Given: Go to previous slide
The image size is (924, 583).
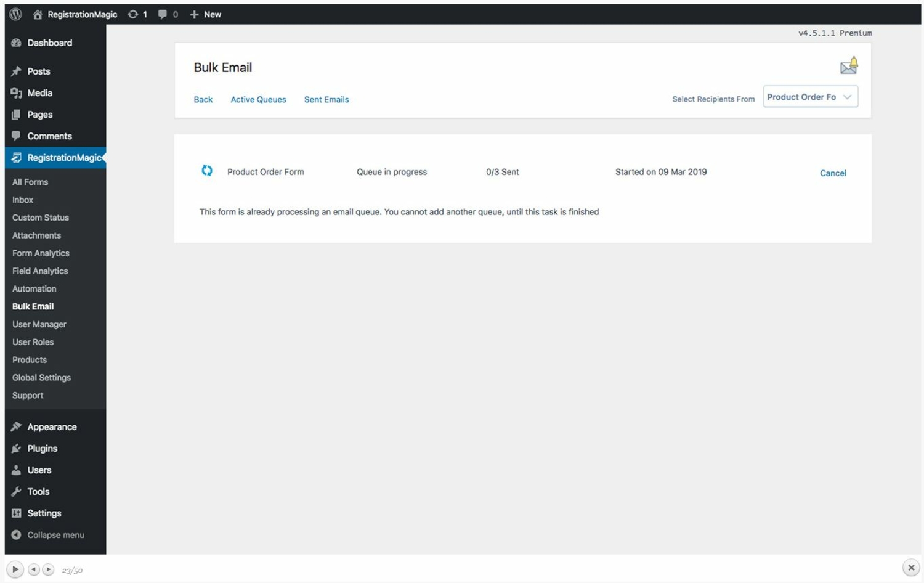Looking at the screenshot, I should tap(34, 569).
